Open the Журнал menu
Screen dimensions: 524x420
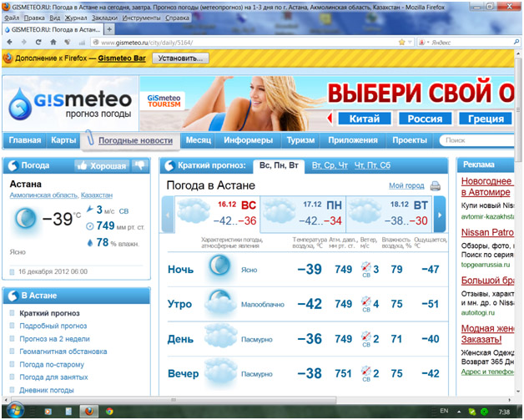tap(76, 18)
